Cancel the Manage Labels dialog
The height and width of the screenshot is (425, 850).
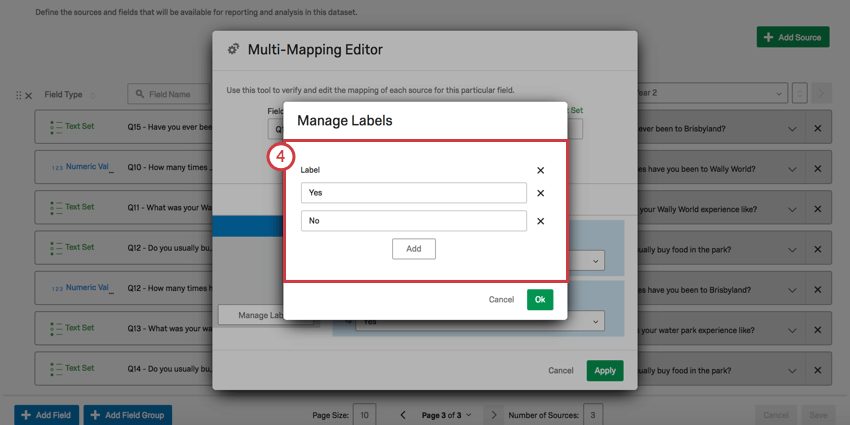[501, 300]
